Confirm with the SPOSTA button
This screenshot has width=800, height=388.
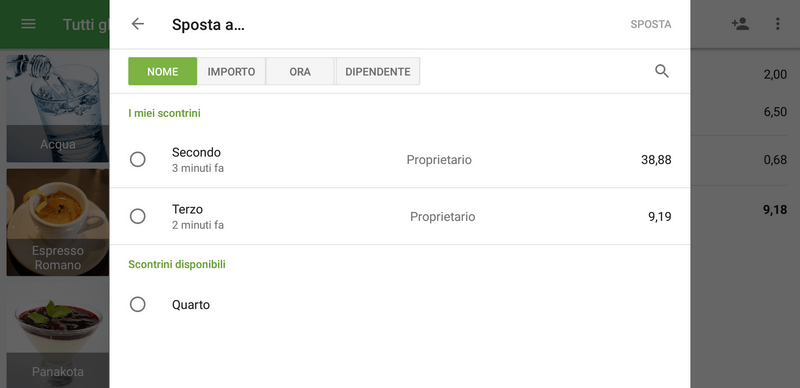click(651, 25)
